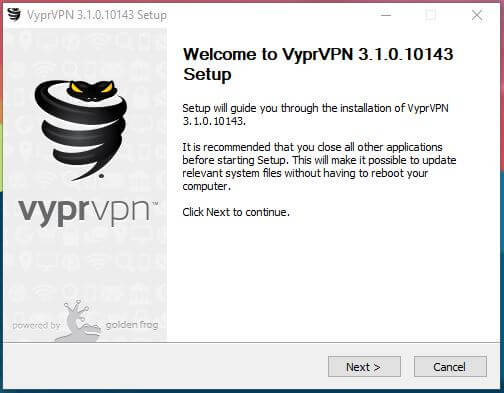504x393 pixels.
Task: Click the 'powered by' caption
Action: tap(36, 325)
